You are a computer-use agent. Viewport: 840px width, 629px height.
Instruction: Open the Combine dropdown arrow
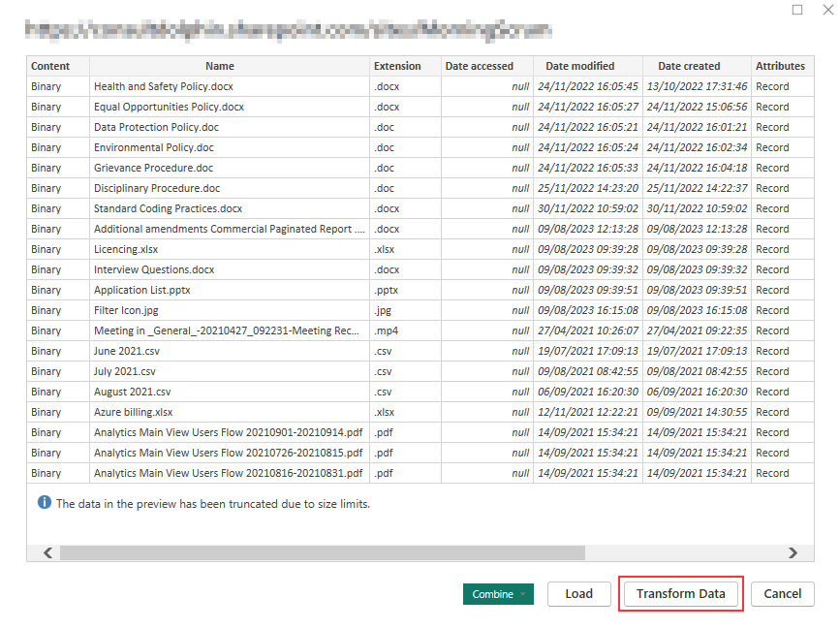tap(524, 594)
